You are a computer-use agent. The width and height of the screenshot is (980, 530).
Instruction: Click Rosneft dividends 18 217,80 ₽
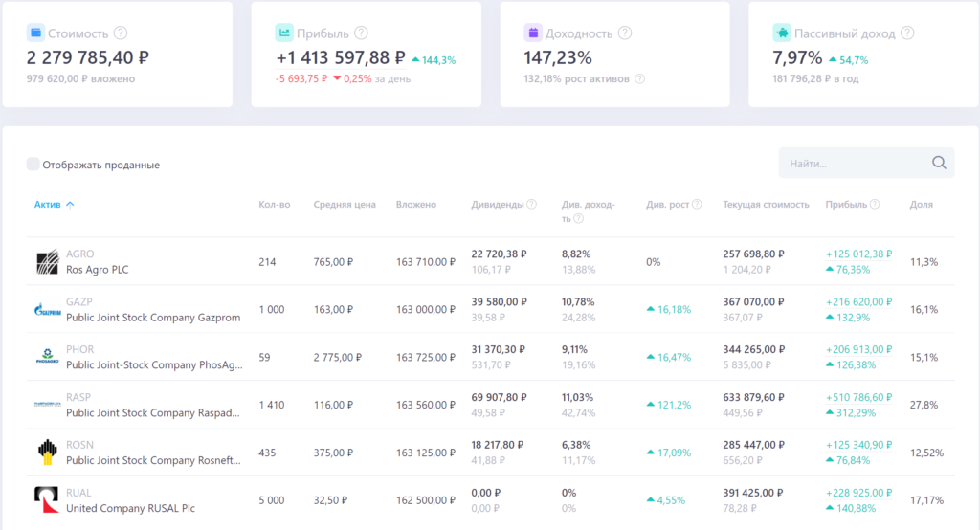click(498, 445)
